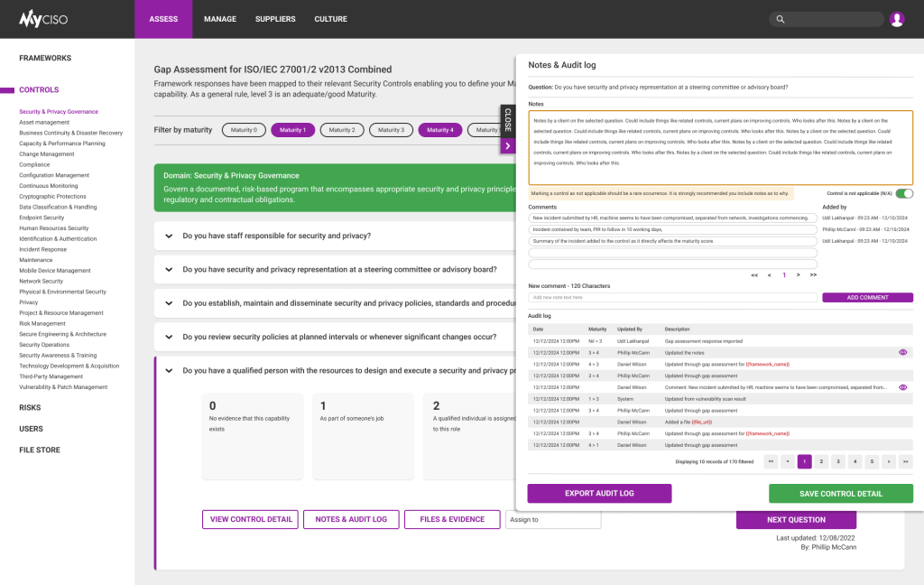Open the user profile avatar icon
The height and width of the screenshot is (585, 924).
896,18
